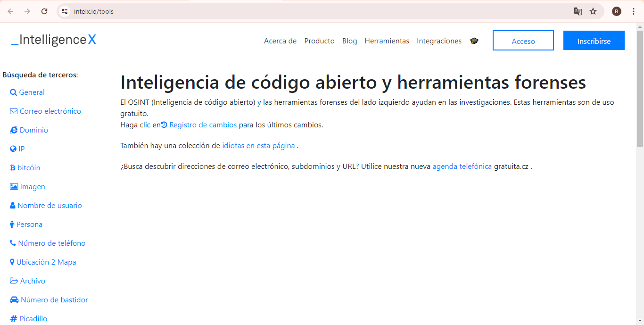Open the Herramientas menu item
Screen dimensions: 644x325
(387, 41)
